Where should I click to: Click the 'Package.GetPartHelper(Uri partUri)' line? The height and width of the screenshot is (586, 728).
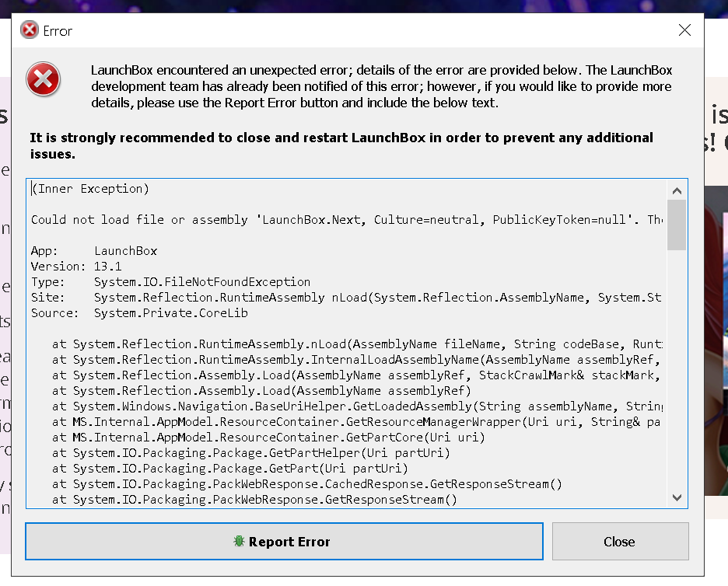click(x=251, y=453)
